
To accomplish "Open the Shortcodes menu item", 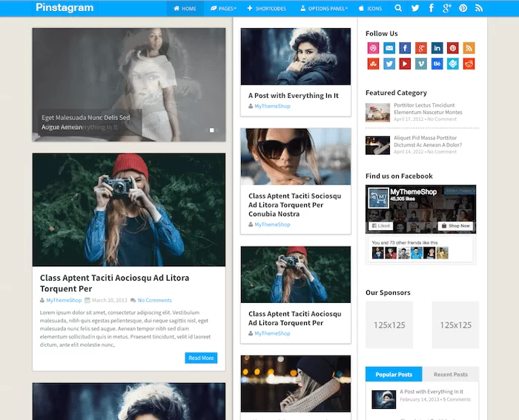I will tap(267, 8).
